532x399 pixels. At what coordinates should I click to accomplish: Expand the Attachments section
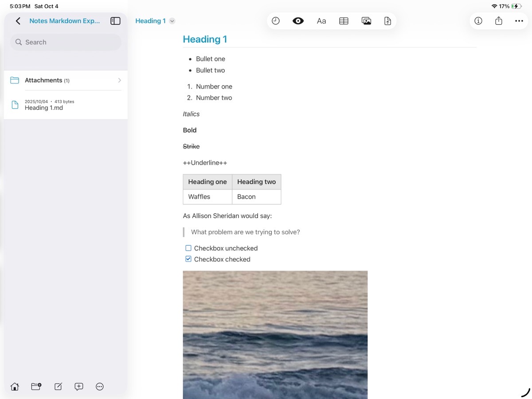[119, 80]
